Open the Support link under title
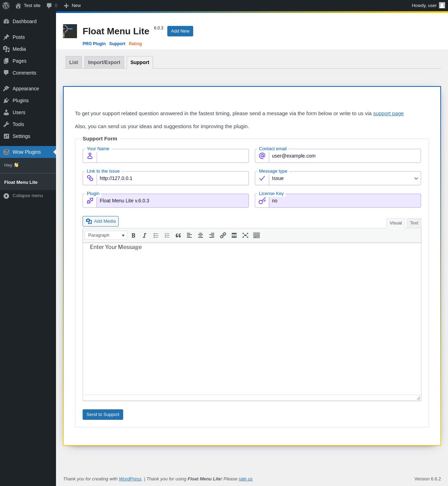 coord(117,44)
